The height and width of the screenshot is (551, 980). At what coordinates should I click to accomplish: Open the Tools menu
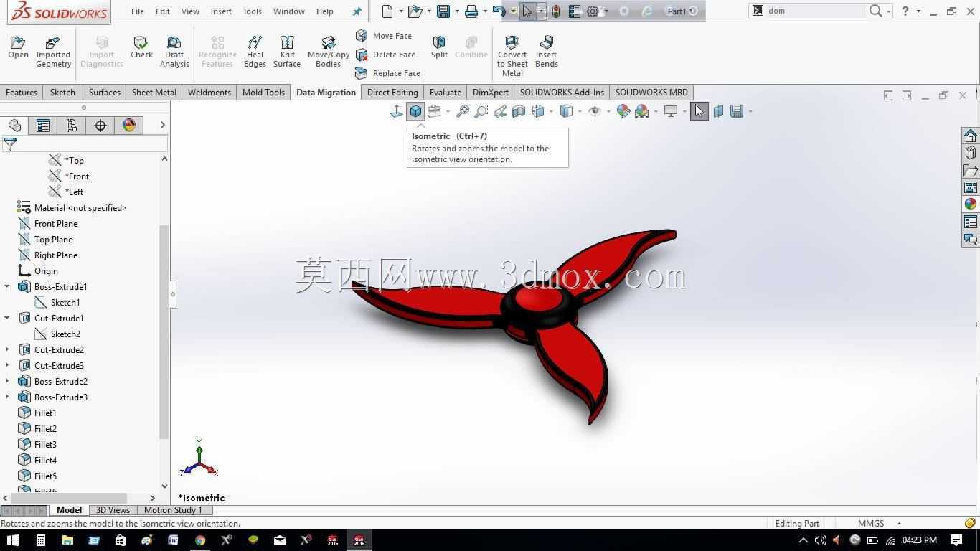click(x=252, y=11)
